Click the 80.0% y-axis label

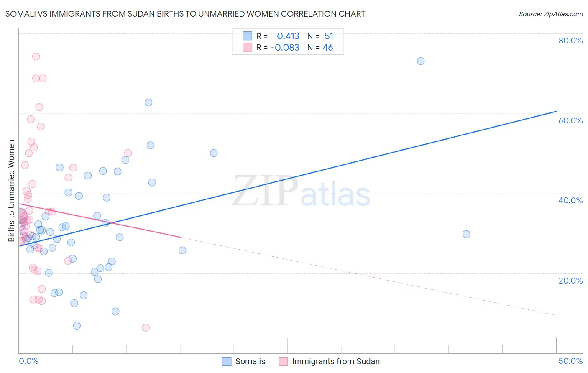click(x=570, y=41)
